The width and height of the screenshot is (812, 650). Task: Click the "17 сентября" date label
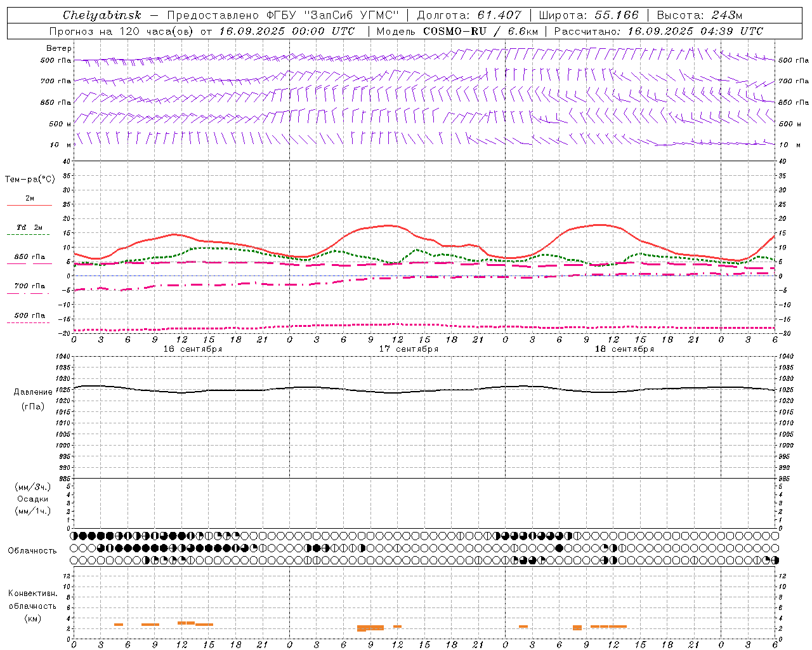tap(409, 349)
